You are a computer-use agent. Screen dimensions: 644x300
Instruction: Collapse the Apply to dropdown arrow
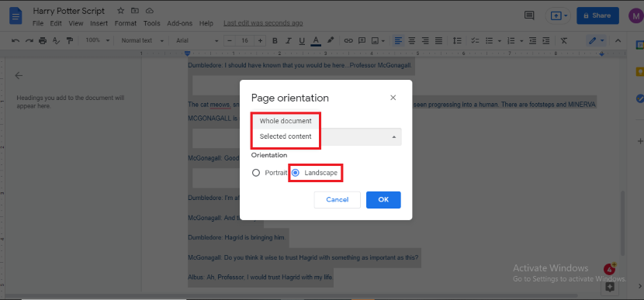pos(394,137)
